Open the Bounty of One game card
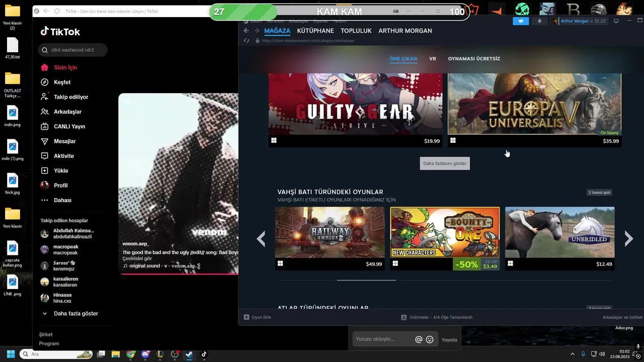 (x=445, y=238)
